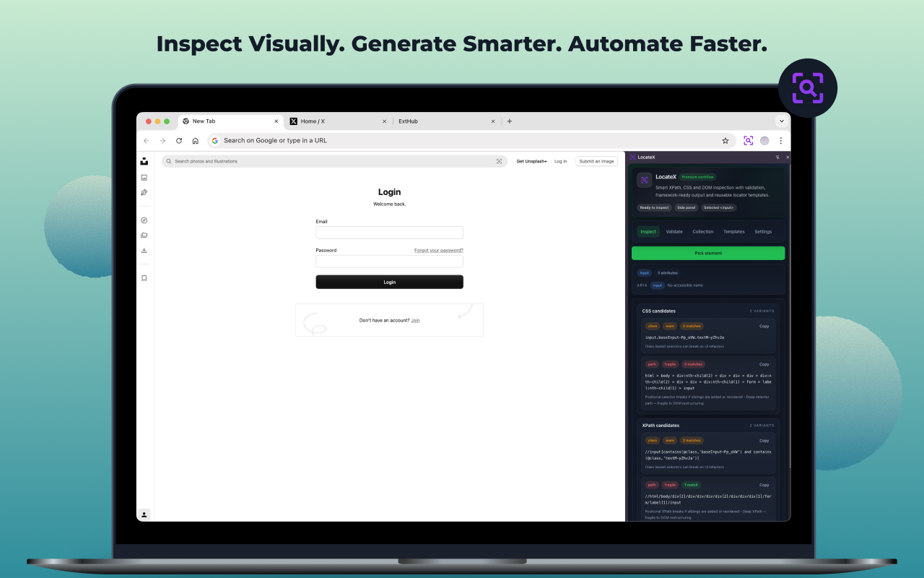Click the Selected <input> chip

point(719,207)
